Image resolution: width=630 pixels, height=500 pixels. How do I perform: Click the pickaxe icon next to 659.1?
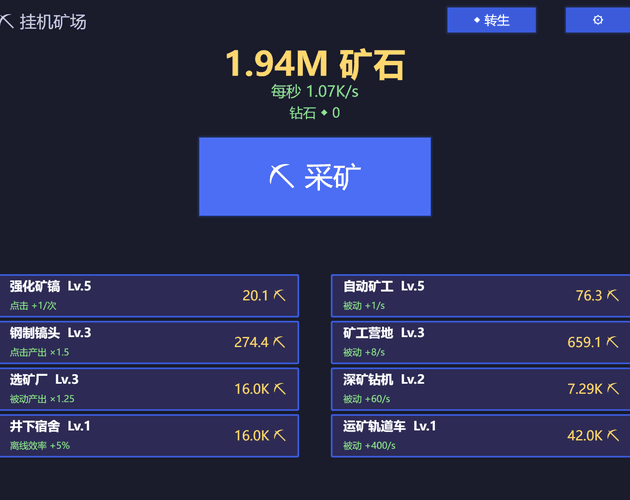tap(612, 342)
